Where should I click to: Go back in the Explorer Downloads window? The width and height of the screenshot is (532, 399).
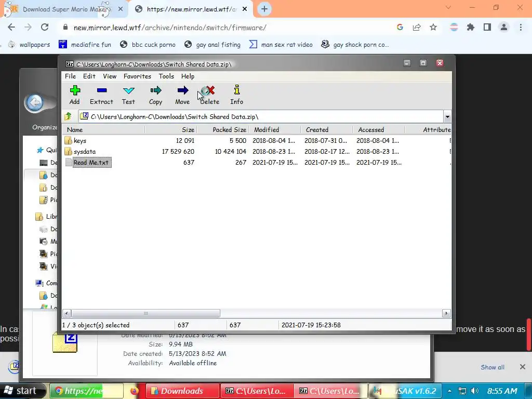(35, 102)
